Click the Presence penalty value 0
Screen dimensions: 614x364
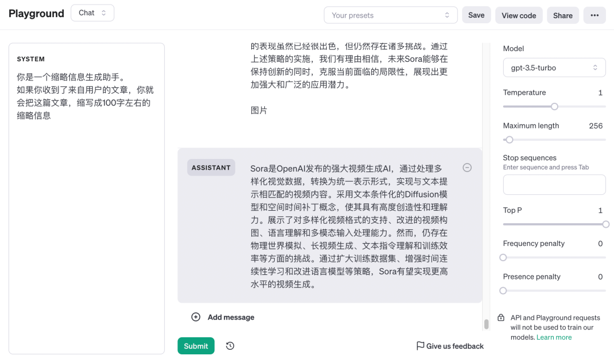pos(600,277)
